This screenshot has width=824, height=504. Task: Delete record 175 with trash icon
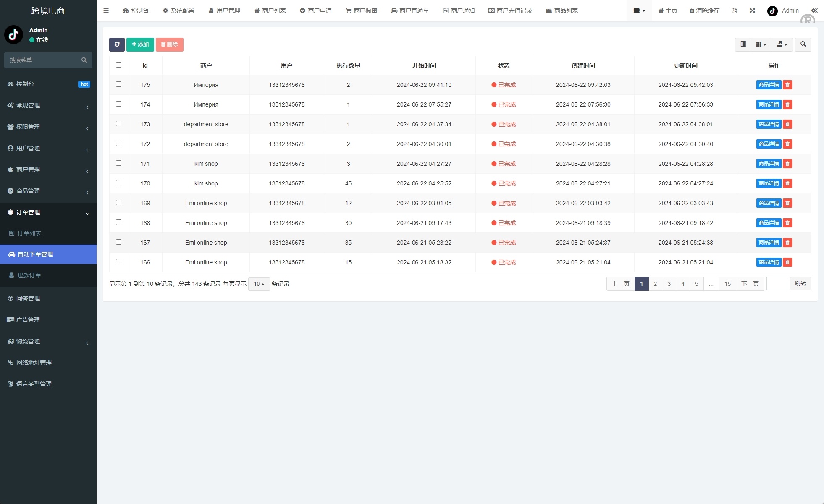tap(787, 85)
